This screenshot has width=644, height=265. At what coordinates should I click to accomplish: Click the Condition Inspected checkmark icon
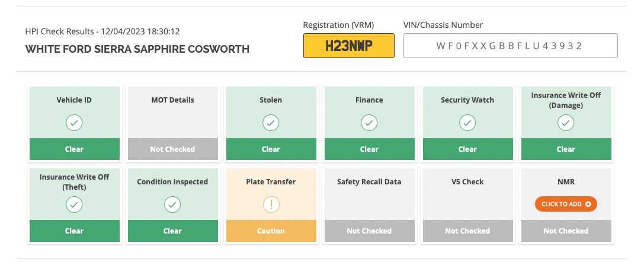[x=172, y=204]
